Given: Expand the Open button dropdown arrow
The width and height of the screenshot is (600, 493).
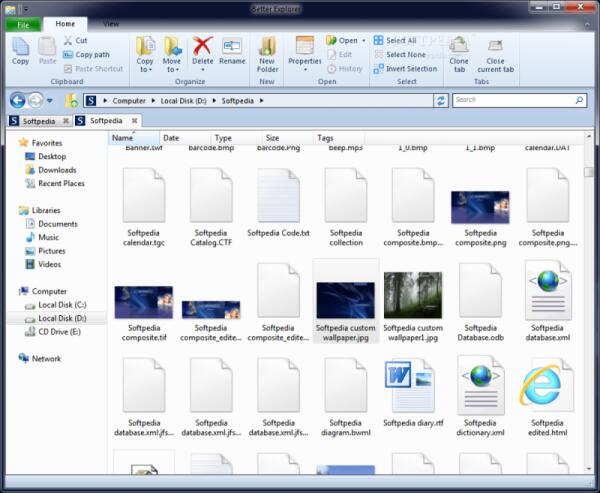Looking at the screenshot, I should (362, 41).
